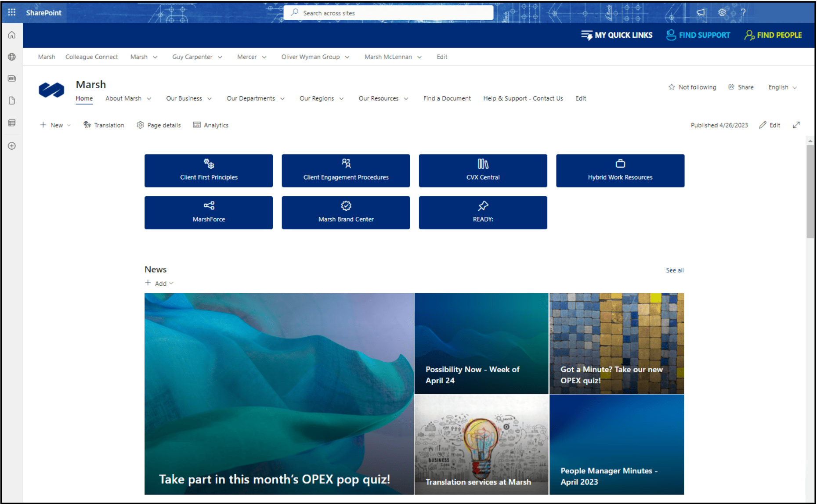Click the Create plus circle icon
Image resolution: width=817 pixels, height=504 pixels.
click(12, 146)
